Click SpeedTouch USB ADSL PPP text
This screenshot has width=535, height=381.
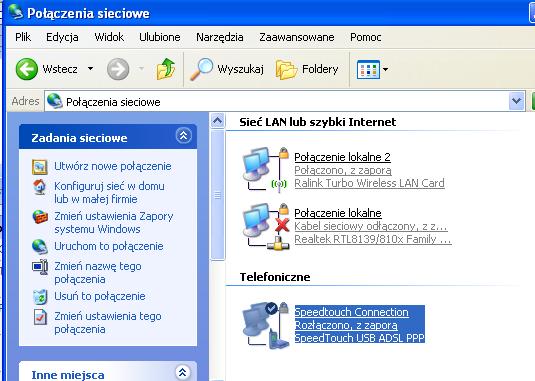tap(359, 338)
